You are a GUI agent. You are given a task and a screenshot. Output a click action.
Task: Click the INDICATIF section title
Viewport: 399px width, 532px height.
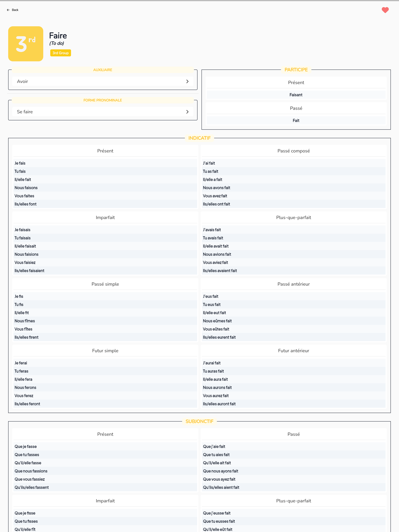(199, 138)
